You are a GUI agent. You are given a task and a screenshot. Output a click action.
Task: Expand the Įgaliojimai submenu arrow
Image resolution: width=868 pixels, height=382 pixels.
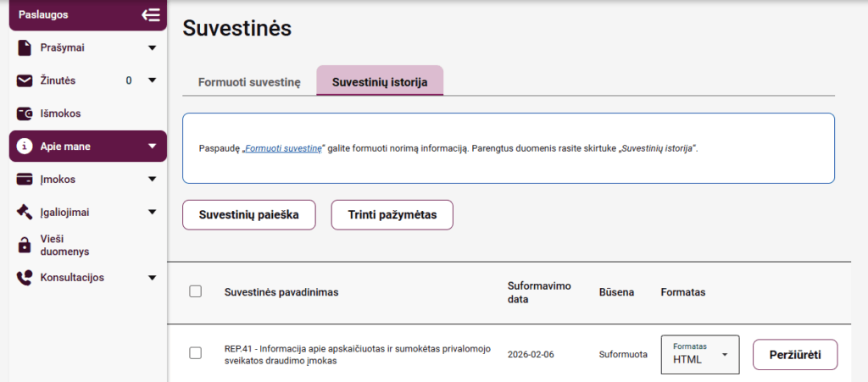[153, 212]
